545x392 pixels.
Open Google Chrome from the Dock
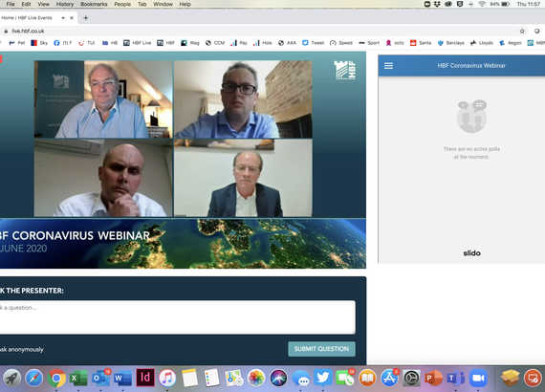click(x=56, y=378)
